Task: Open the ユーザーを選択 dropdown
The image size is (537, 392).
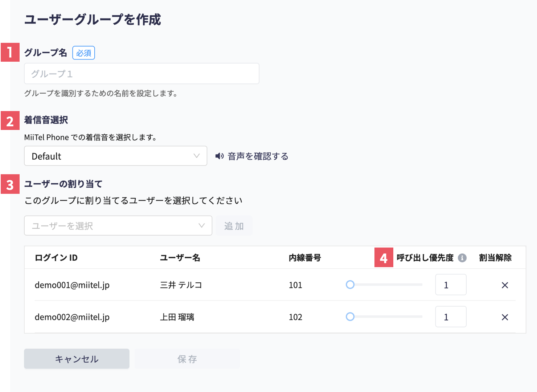Action: point(118,226)
